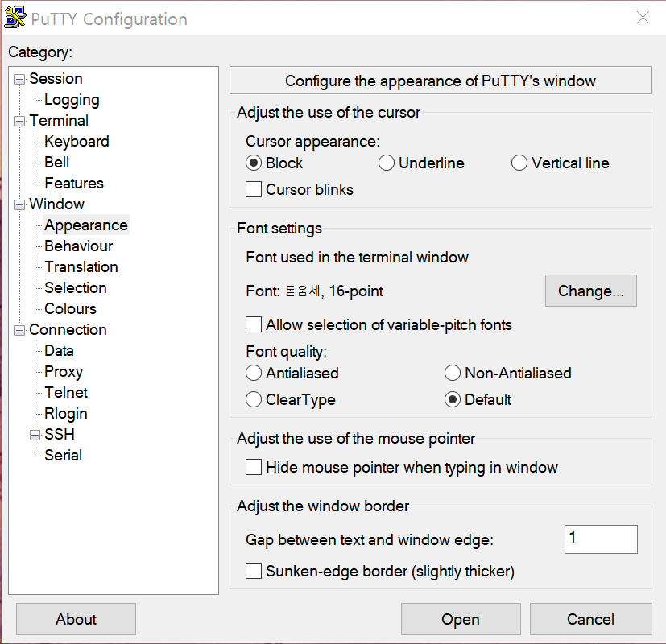
Task: Click the Change... font button
Action: (591, 291)
